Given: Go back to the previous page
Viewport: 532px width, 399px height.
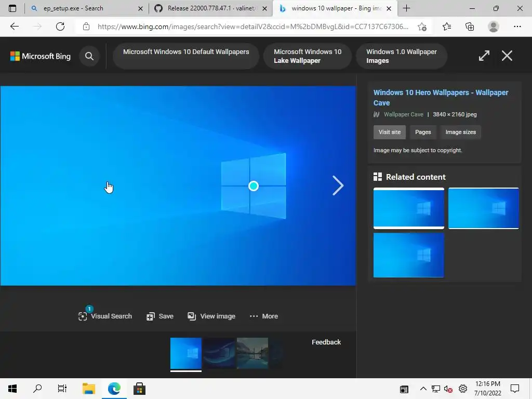Looking at the screenshot, I should [x=14, y=26].
